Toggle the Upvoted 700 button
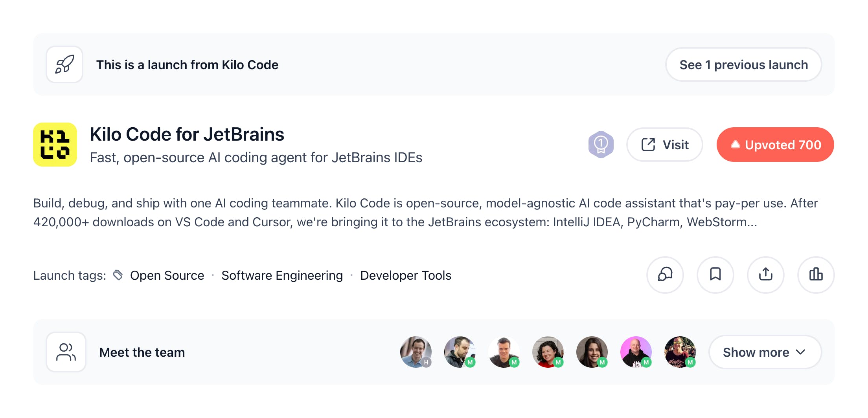The image size is (868, 418). [x=775, y=145]
